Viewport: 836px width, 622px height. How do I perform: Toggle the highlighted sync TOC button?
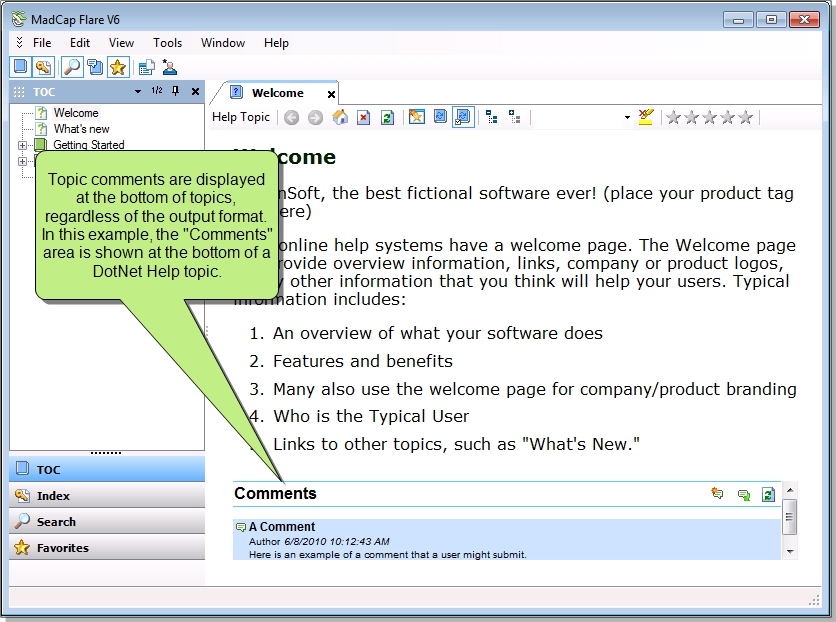pyautogui.click(x=462, y=117)
